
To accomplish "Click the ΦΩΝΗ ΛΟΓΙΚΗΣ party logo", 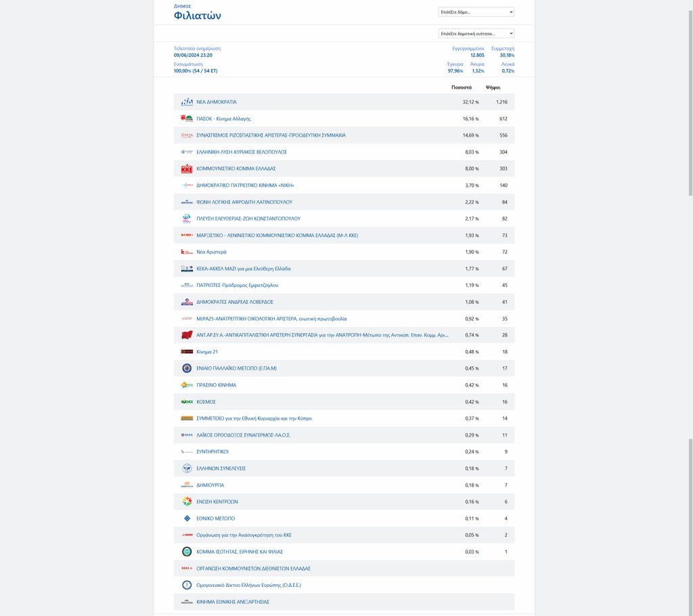I will coord(187,202).
